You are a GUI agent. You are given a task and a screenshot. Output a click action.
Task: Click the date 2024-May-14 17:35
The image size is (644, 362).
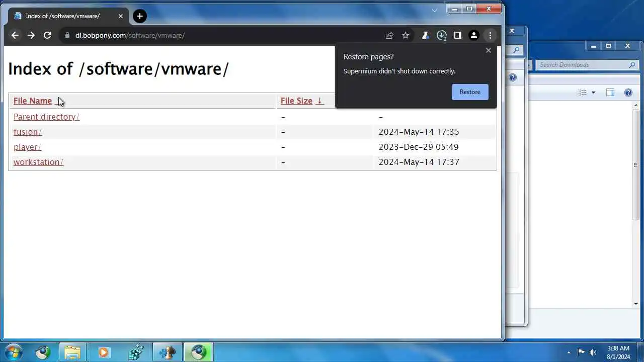click(419, 132)
